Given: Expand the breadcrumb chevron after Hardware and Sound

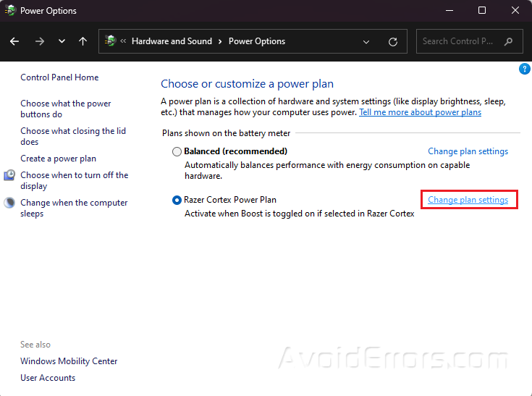Looking at the screenshot, I should pos(221,41).
